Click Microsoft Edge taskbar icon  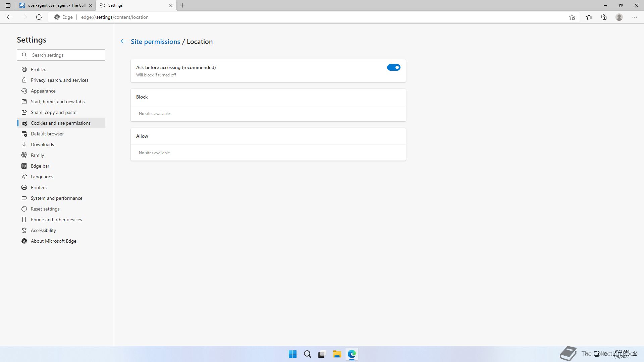pyautogui.click(x=352, y=354)
